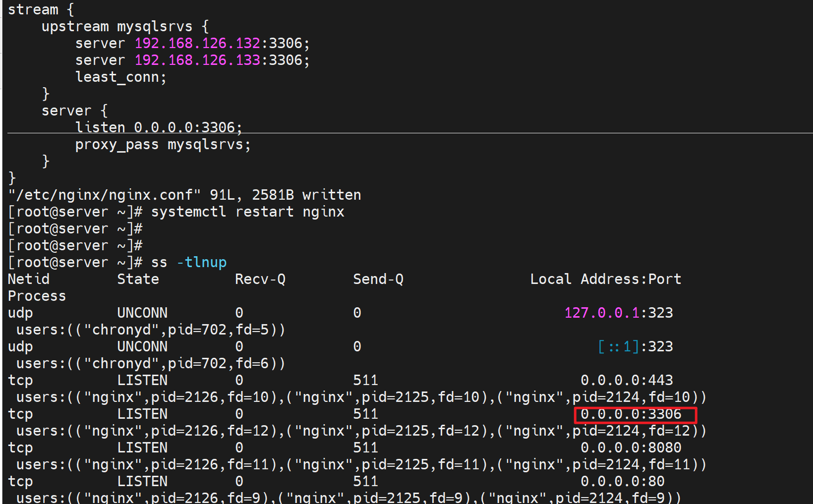Click the chronyd fd=5 users entry
The width and height of the screenshot is (813, 504).
coord(151,330)
